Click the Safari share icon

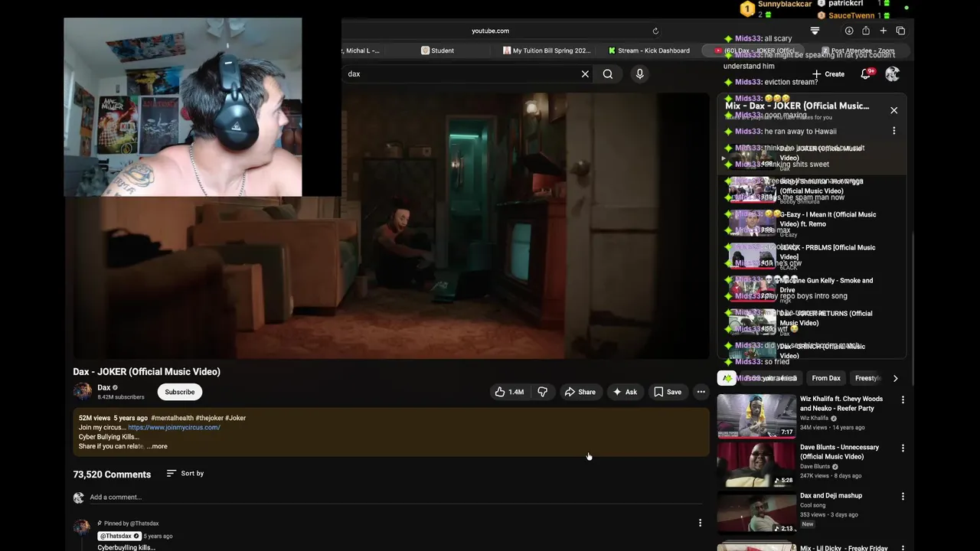pos(866,31)
